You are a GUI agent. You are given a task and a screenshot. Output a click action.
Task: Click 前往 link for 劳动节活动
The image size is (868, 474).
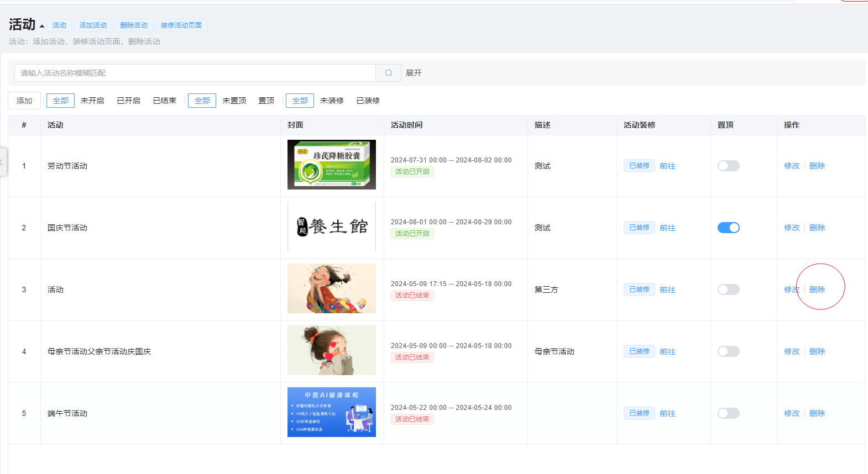tap(667, 166)
